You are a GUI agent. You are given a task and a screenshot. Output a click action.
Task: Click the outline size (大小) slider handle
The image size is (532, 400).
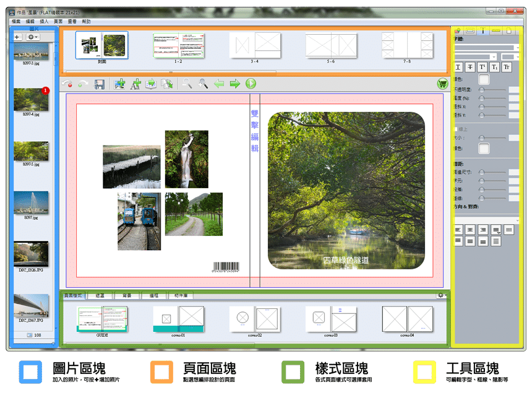click(x=481, y=138)
